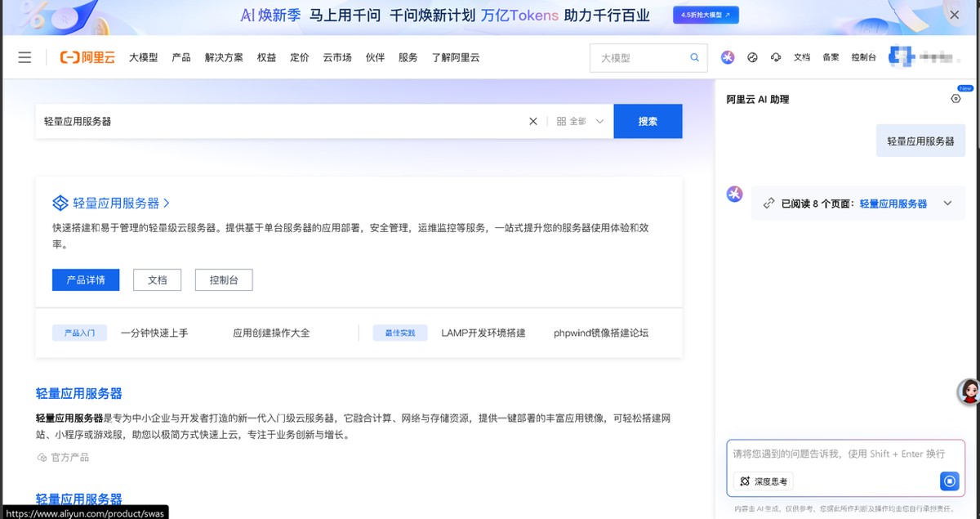Open 产品 in the top navigation
Viewport: 980px width, 519px height.
point(181,57)
